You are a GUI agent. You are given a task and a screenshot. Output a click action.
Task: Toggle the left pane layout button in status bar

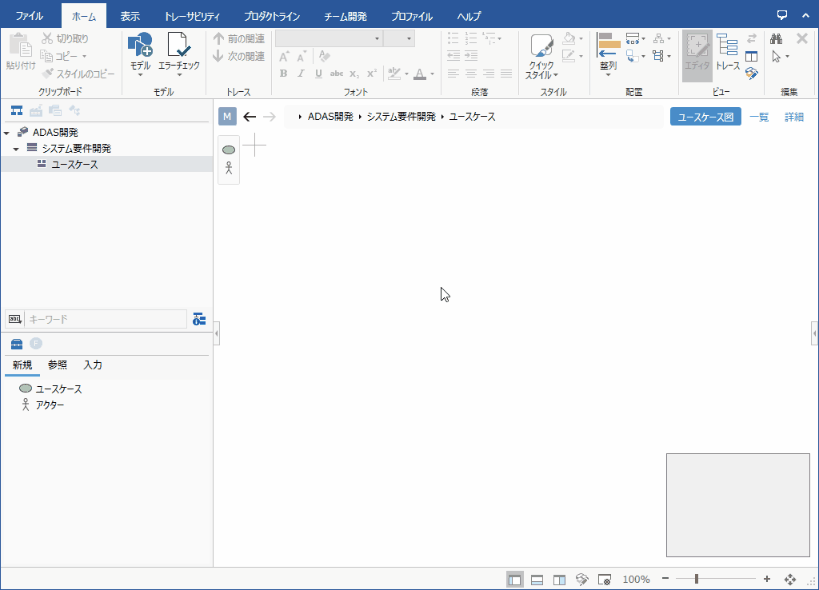coord(514,579)
